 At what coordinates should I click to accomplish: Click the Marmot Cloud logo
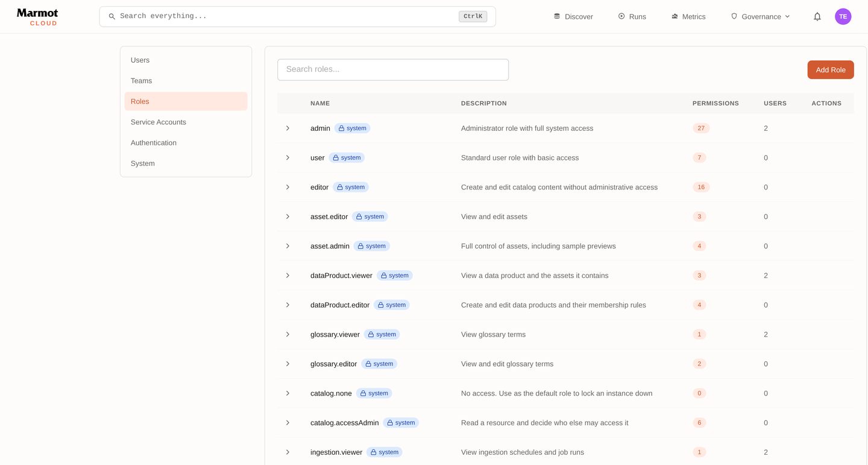(37, 17)
